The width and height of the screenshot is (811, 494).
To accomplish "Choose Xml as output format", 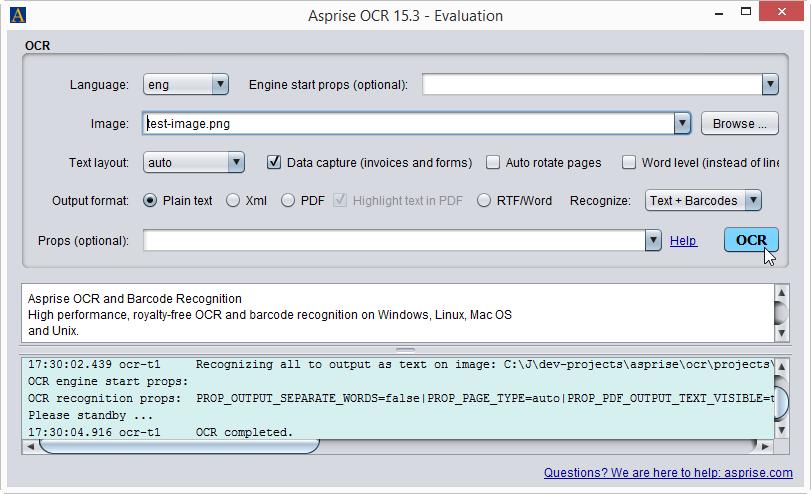I will click(233, 200).
